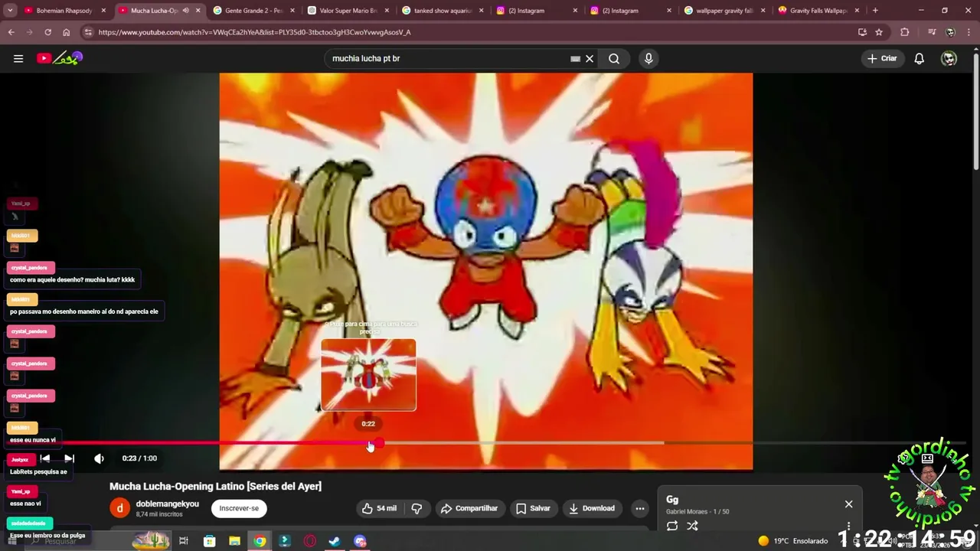Click the red progress bar scrubber handle

[379, 443]
